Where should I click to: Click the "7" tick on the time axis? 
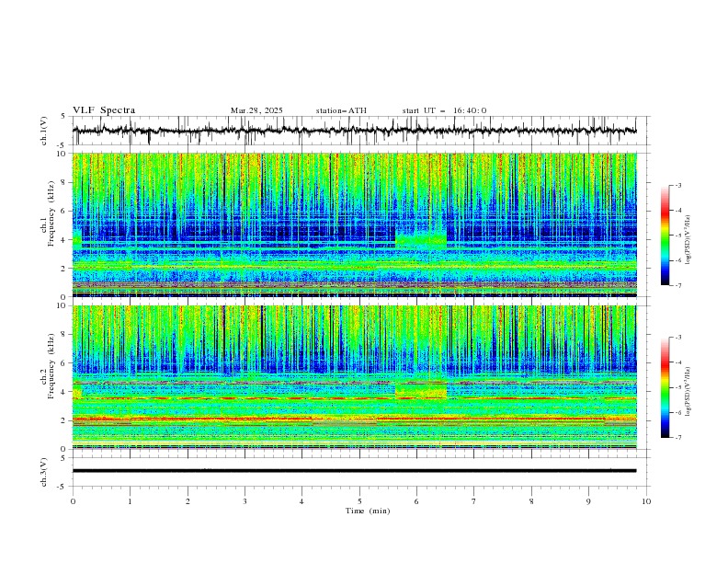(x=474, y=501)
